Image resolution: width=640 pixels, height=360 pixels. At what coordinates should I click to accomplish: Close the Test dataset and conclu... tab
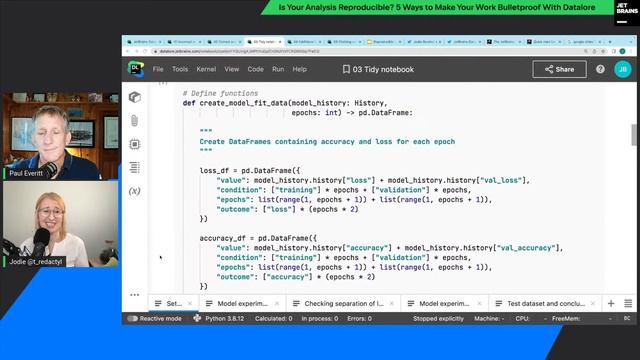[593, 304]
